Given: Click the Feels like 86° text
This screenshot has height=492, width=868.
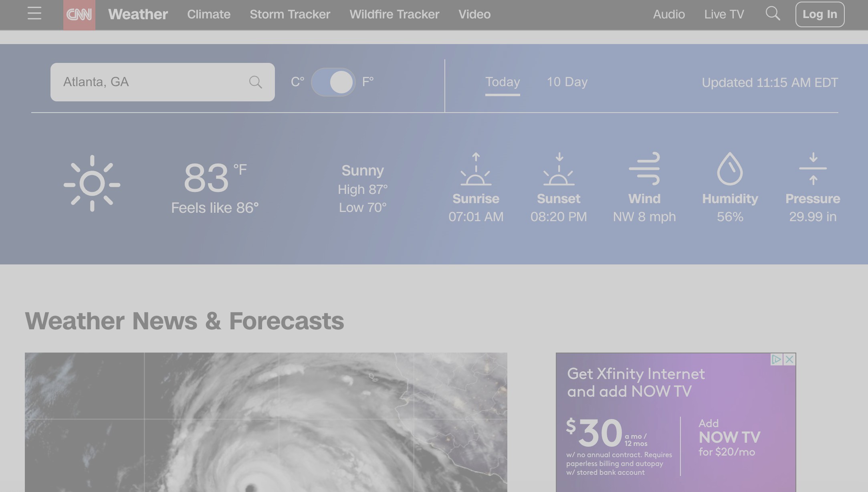Looking at the screenshot, I should pyautogui.click(x=215, y=208).
